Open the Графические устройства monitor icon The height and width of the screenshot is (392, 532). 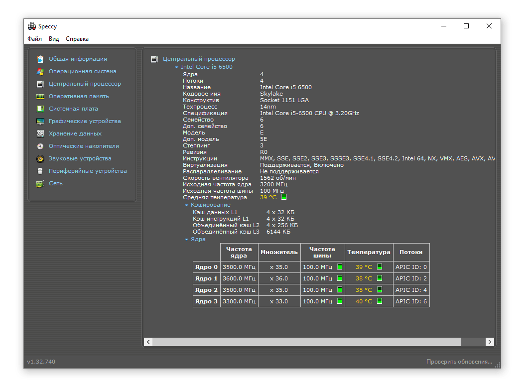coord(40,121)
